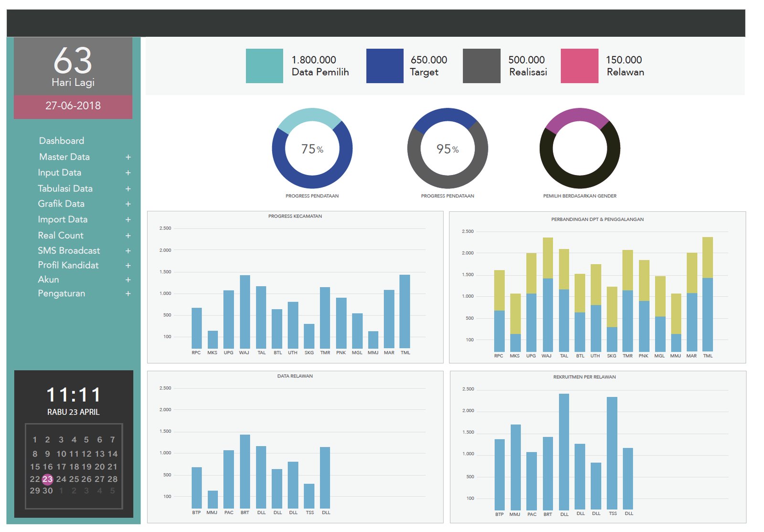
Task: Click the RABU 23 APRIL date text
Action: 74,412
